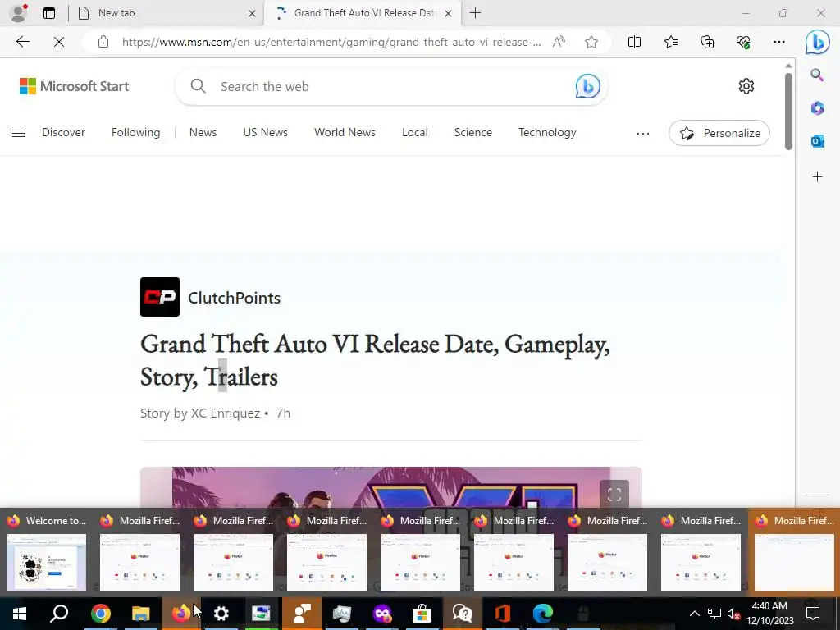The image size is (840, 630).
Task: Expand more categories with the ellipsis
Action: click(x=643, y=134)
